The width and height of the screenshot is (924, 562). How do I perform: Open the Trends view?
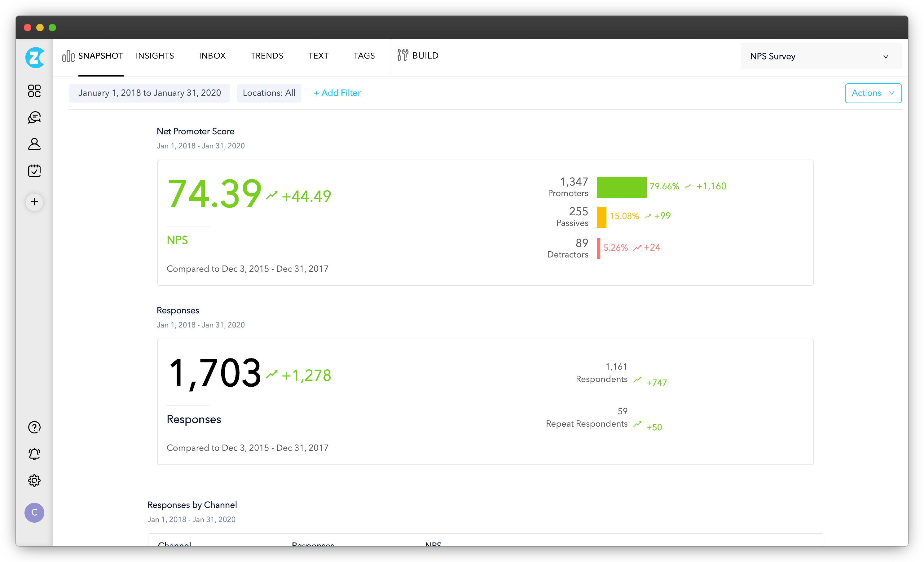pos(267,56)
